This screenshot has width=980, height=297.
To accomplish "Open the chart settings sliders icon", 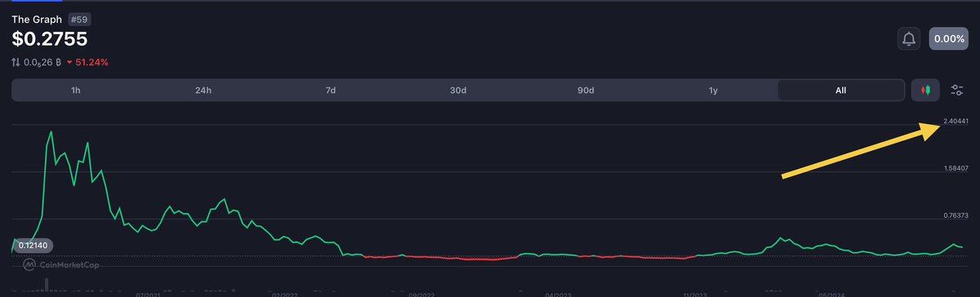I will 957,90.
